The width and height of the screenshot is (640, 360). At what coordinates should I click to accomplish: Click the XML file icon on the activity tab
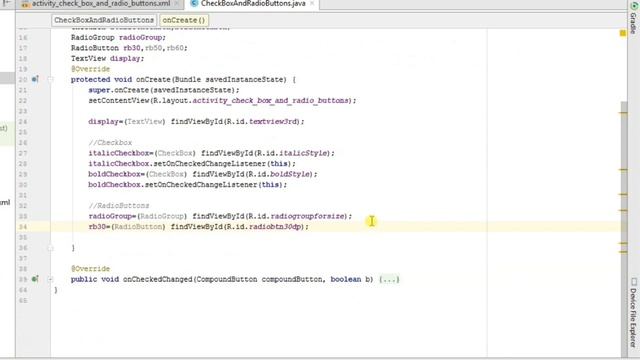pos(26,4)
